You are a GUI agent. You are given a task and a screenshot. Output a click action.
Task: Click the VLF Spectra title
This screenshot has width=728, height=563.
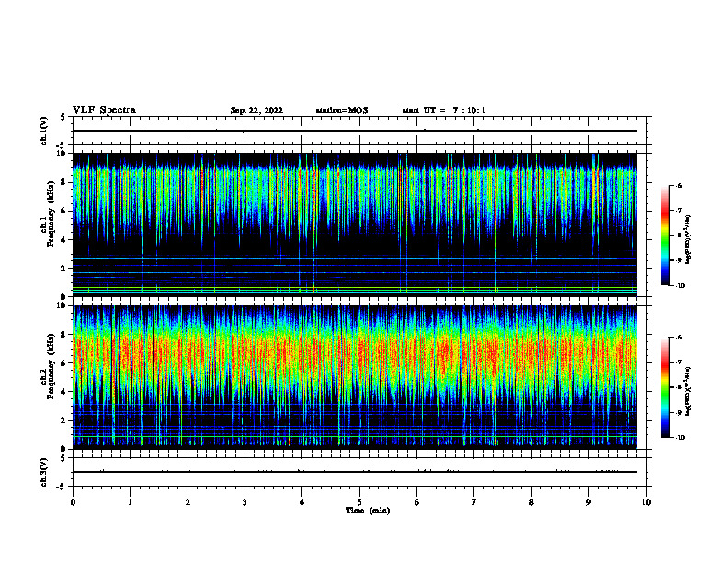tap(104, 110)
